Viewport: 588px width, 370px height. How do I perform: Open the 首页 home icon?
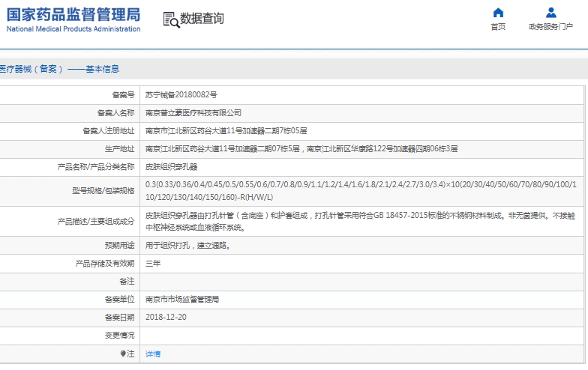498,12
